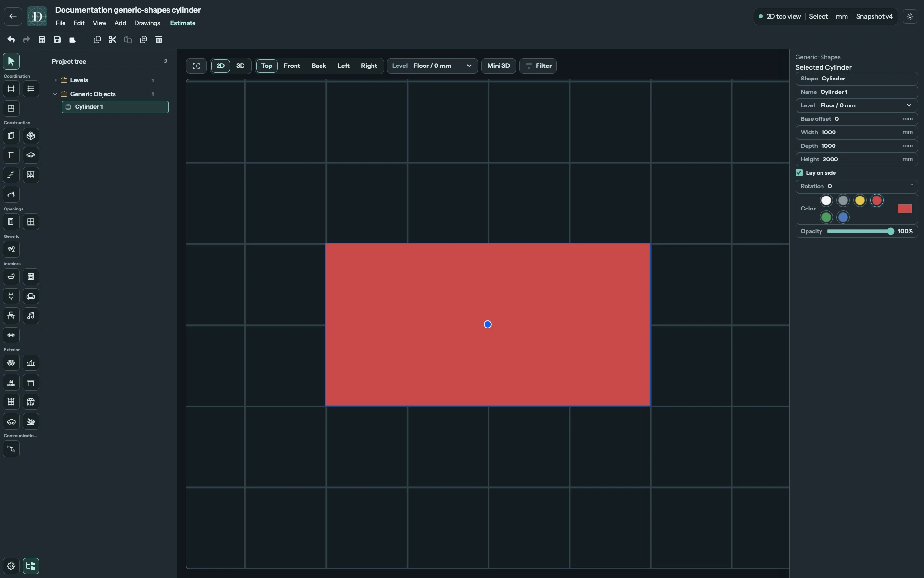This screenshot has width=924, height=578.
Task: Click the calculator icon in toolbar
Action: point(42,39)
